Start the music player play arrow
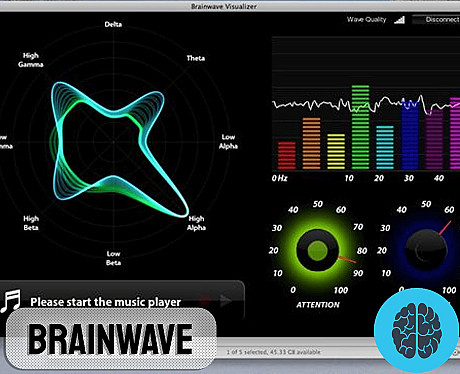460x374 pixels. point(226,300)
